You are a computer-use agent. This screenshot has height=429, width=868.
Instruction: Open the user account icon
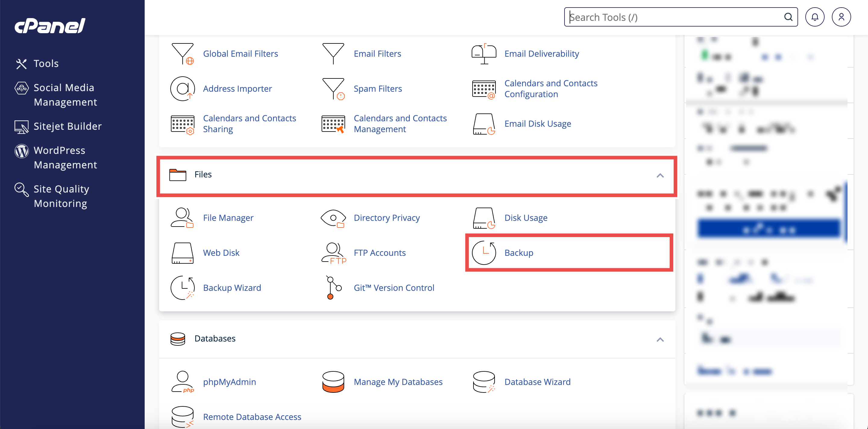click(x=841, y=17)
